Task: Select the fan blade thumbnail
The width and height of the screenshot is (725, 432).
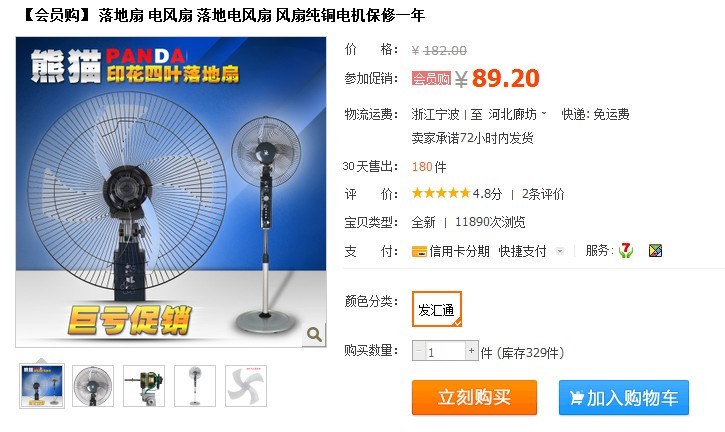Action: pos(246,386)
